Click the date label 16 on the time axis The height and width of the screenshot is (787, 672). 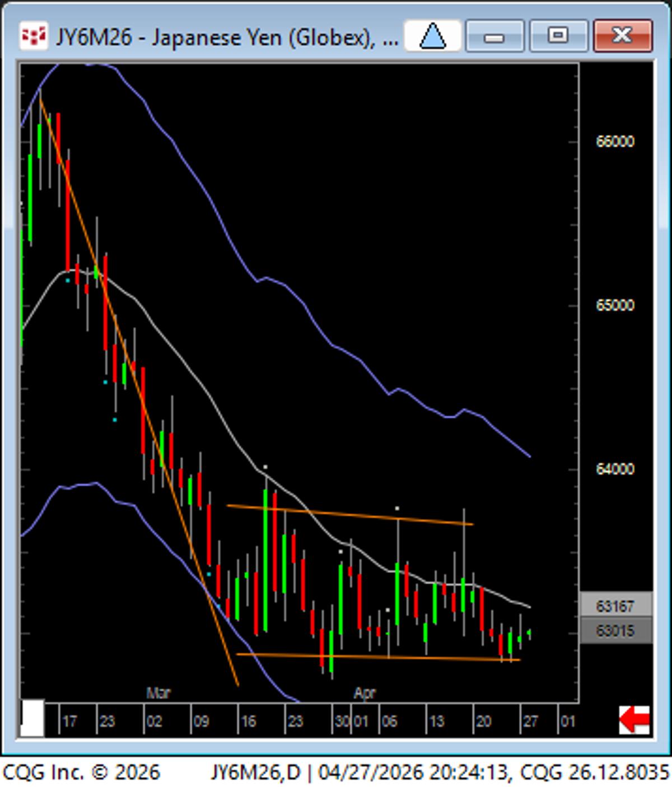(248, 721)
